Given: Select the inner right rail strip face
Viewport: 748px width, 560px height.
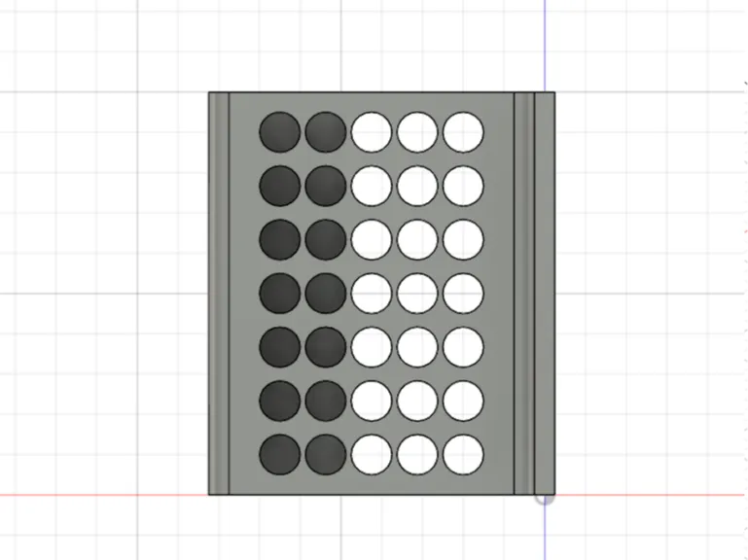Looking at the screenshot, I should coord(524,294).
